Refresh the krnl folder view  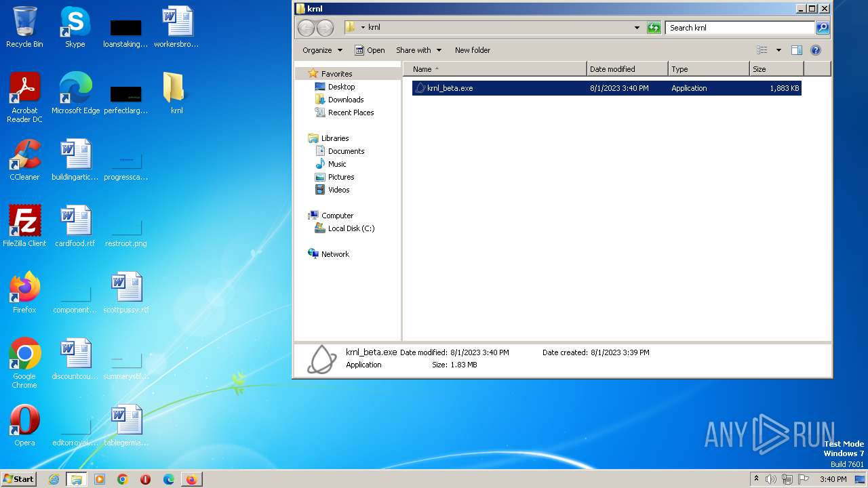tap(654, 28)
